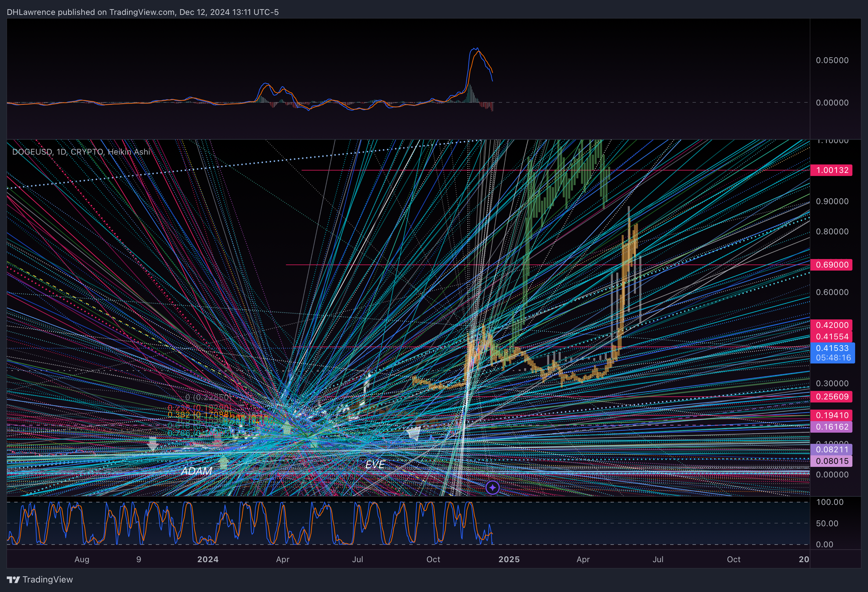Viewport: 868px width, 592px height.
Task: Click the 0.90000 price axis value
Action: coord(832,201)
